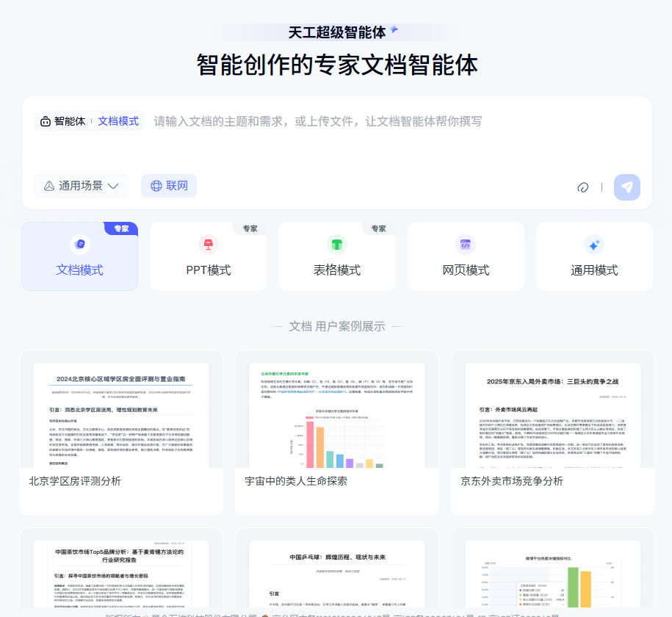Open the 宇宙中的类人生命探索 case thumbnail

click(x=337, y=415)
